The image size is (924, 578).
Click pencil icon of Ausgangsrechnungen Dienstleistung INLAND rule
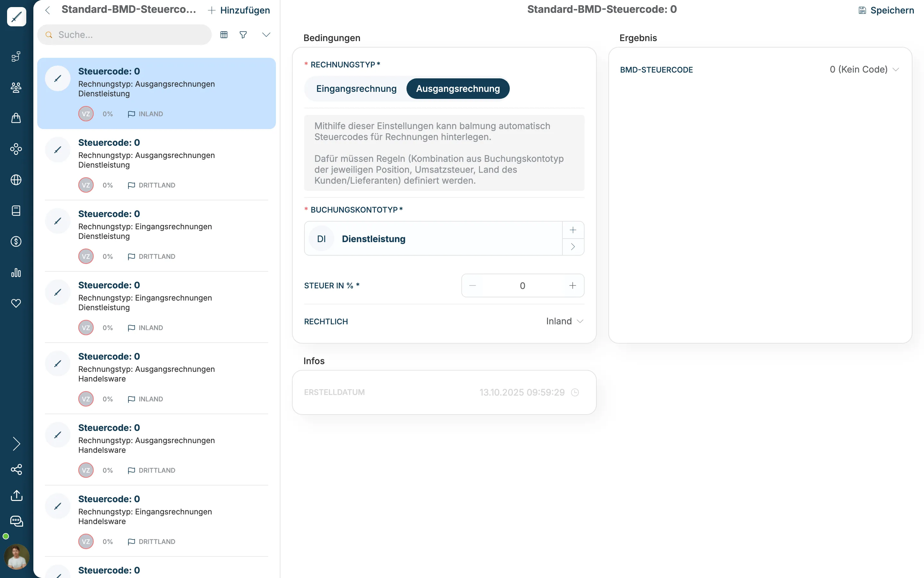(58, 78)
